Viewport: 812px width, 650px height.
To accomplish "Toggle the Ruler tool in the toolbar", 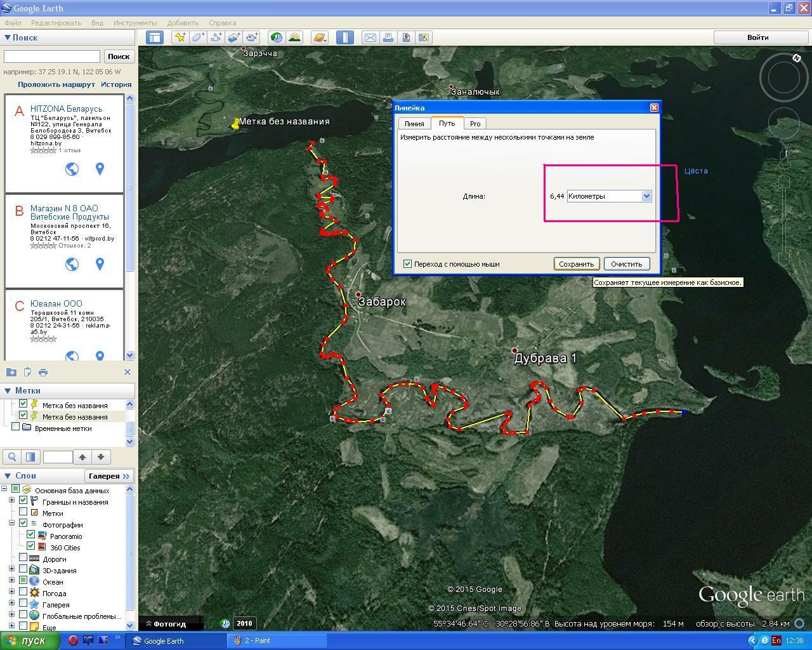I will [345, 37].
